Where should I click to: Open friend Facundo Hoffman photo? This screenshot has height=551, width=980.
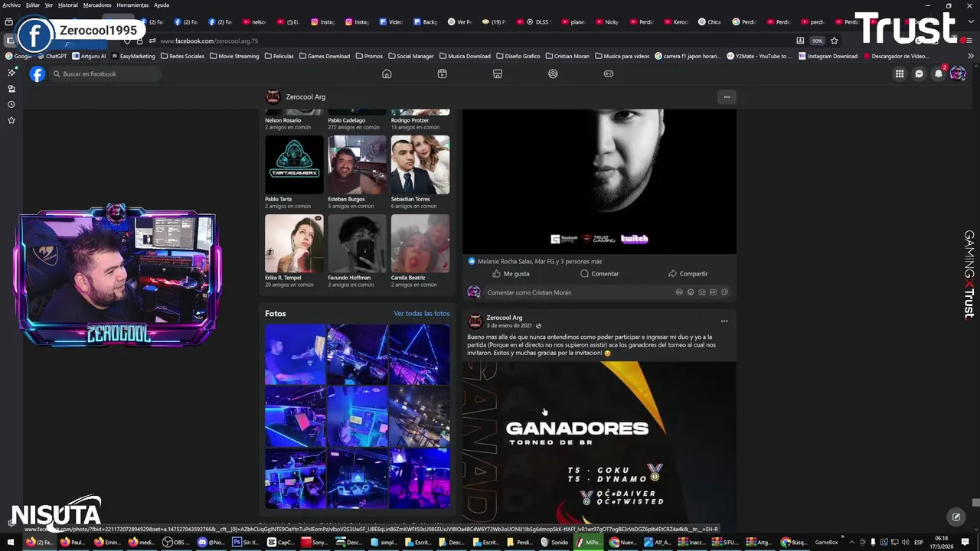(x=358, y=243)
